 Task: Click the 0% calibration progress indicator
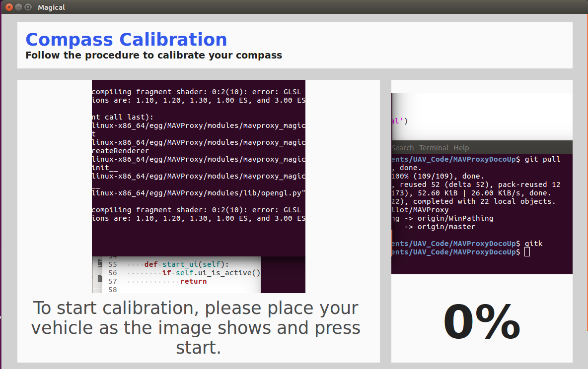(481, 322)
